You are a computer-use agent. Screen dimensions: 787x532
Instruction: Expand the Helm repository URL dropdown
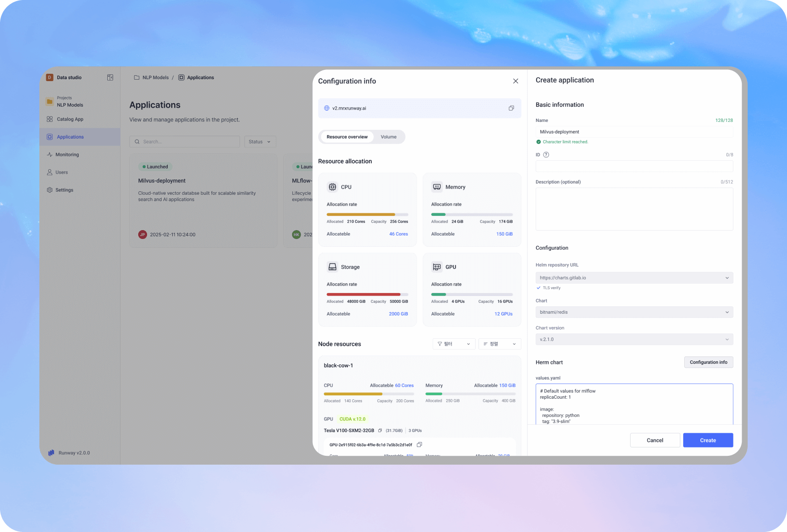[634, 278]
